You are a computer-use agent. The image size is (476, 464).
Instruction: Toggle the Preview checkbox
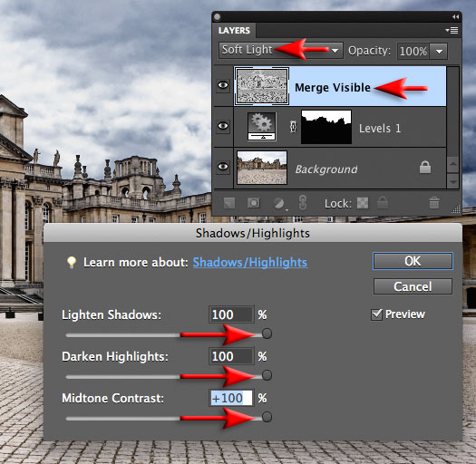[377, 314]
